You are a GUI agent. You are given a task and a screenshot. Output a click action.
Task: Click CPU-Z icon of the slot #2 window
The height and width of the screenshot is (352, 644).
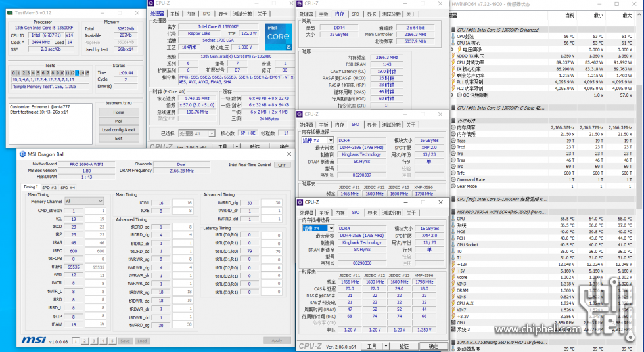coord(300,114)
